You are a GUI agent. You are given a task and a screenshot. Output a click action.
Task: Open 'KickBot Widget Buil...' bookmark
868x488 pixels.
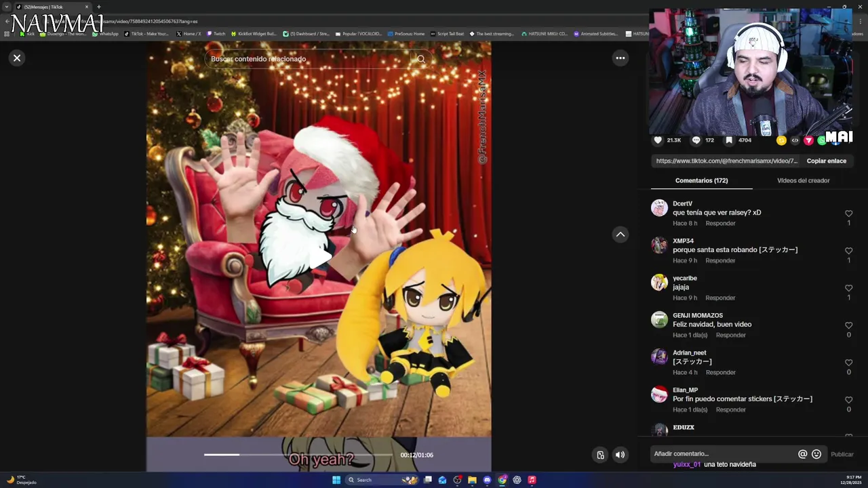coord(254,33)
